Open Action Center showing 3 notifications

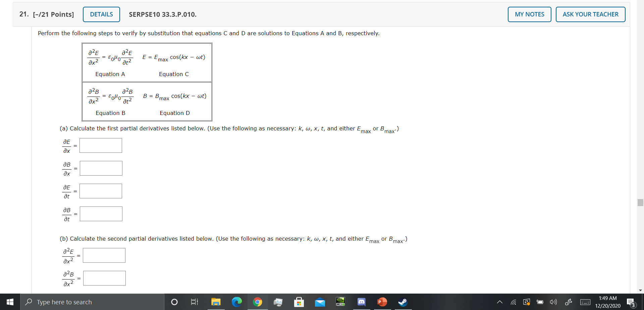[x=631, y=302]
